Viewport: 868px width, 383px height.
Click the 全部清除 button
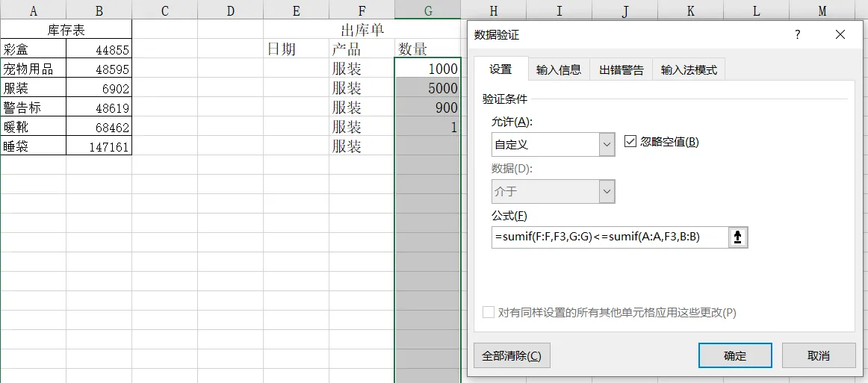click(x=512, y=355)
